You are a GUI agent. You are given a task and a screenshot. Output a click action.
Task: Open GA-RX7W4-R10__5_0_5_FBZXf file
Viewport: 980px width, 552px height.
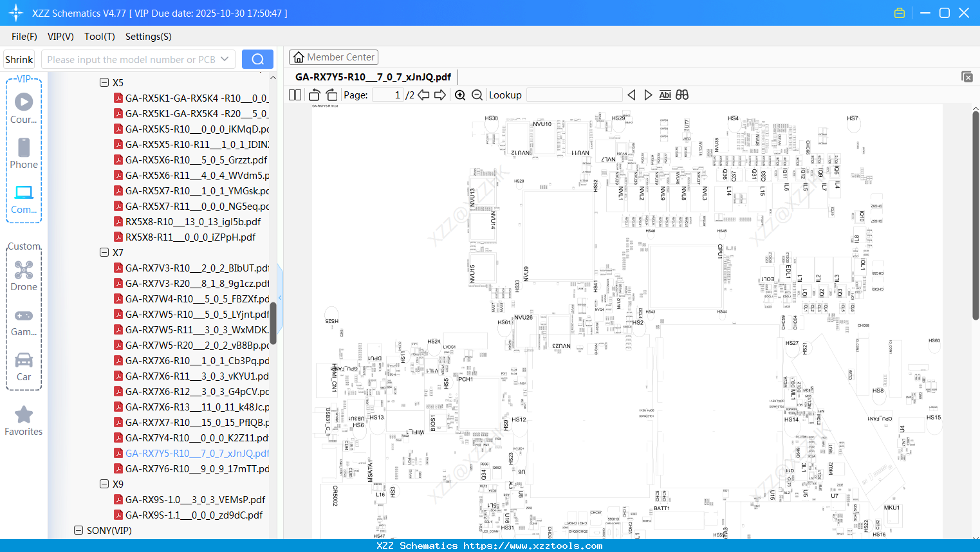(x=191, y=299)
